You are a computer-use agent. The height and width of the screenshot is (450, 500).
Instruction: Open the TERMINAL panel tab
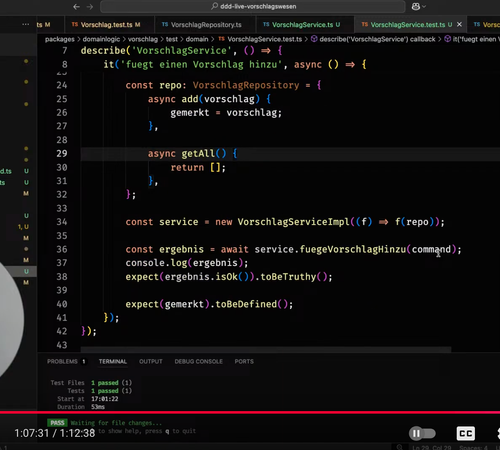(x=113, y=362)
